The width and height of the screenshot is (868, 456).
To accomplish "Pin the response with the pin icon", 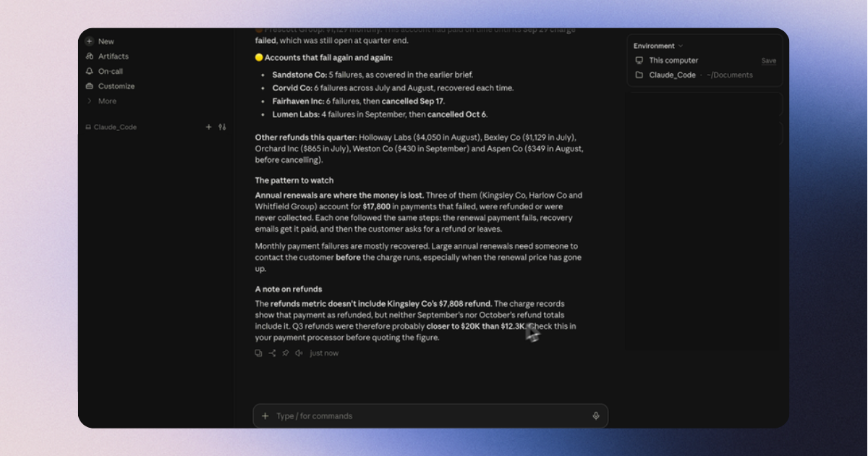I will pos(285,353).
